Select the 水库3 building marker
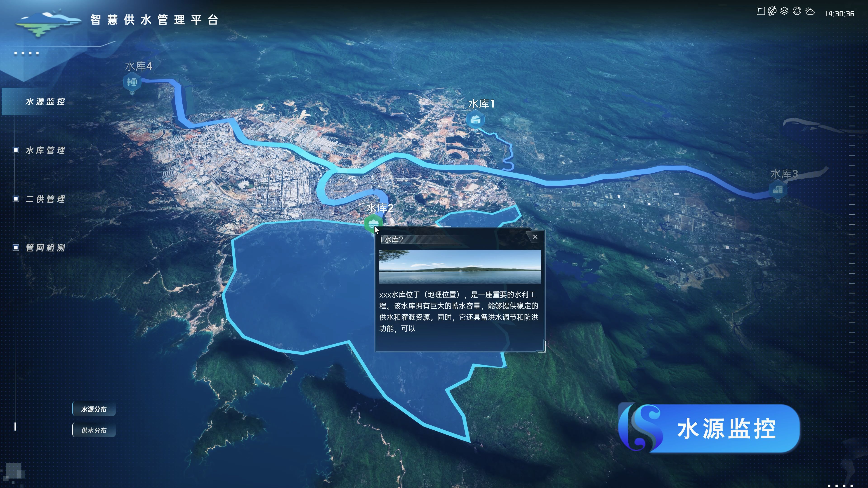The width and height of the screenshot is (868, 488). [x=778, y=190]
